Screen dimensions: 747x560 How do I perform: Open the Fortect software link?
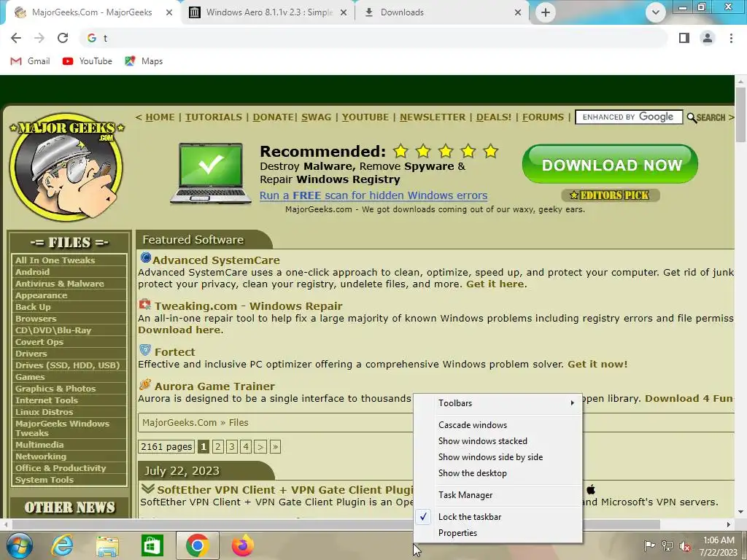[175, 352]
